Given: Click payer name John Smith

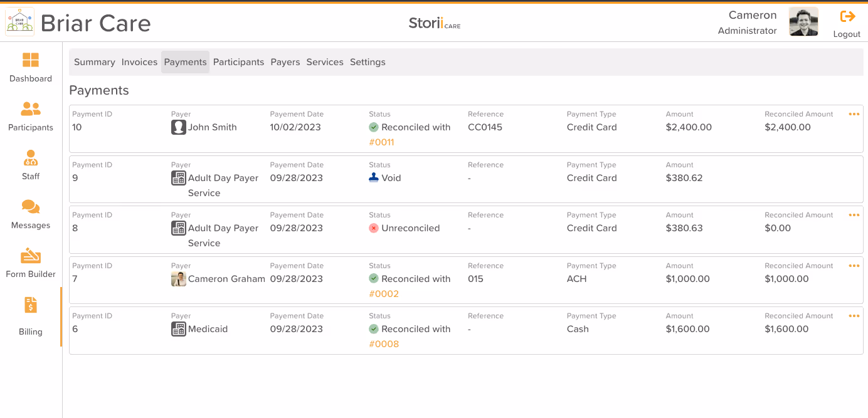Looking at the screenshot, I should point(213,127).
